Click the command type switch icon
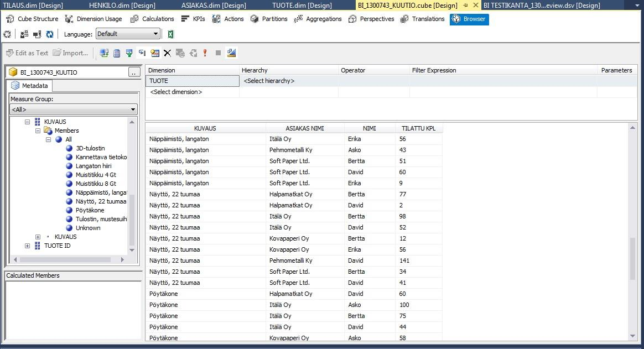The width and height of the screenshot is (644, 349). pyautogui.click(x=104, y=53)
